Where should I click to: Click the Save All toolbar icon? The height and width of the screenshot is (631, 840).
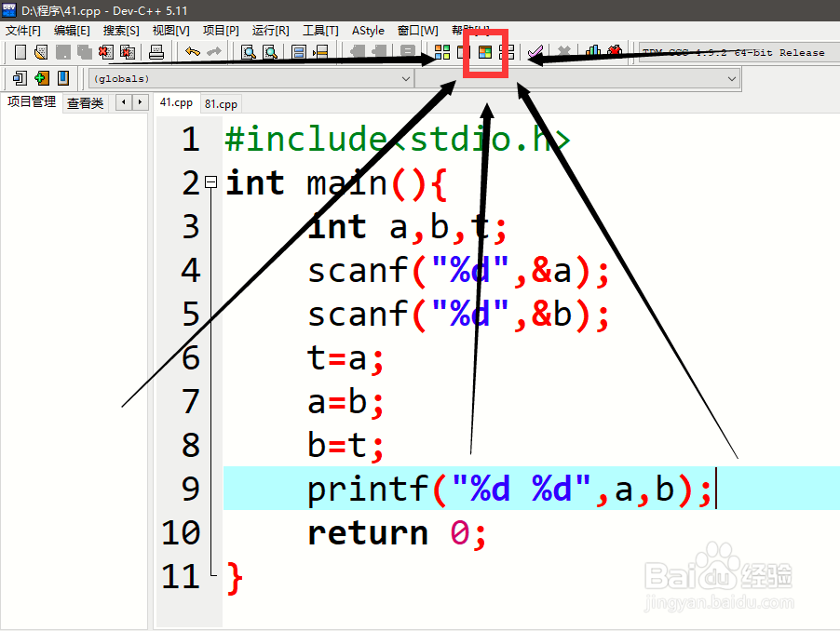point(84,52)
